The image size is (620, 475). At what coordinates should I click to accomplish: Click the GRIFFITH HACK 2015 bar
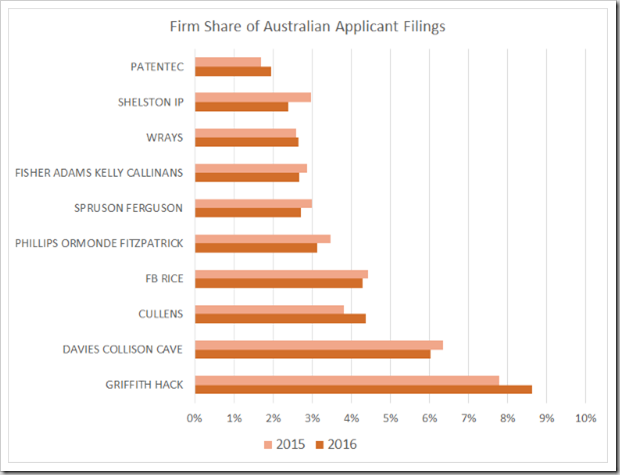pyautogui.click(x=347, y=380)
